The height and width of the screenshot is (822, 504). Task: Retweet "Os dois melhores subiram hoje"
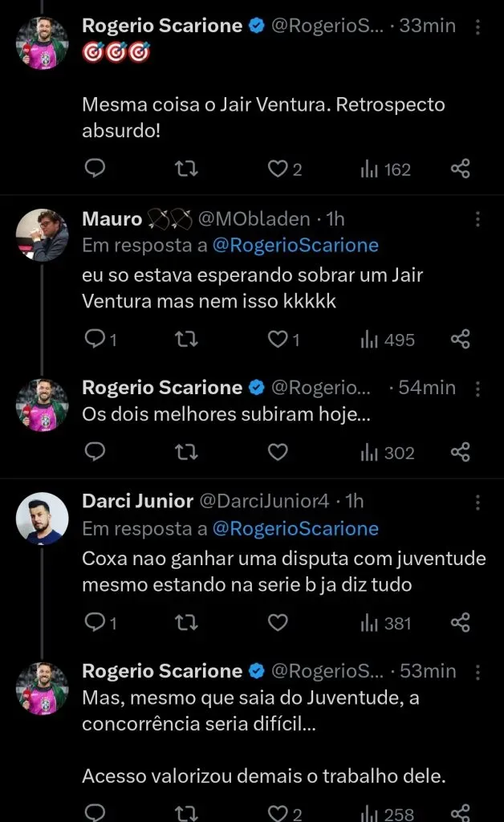186,452
